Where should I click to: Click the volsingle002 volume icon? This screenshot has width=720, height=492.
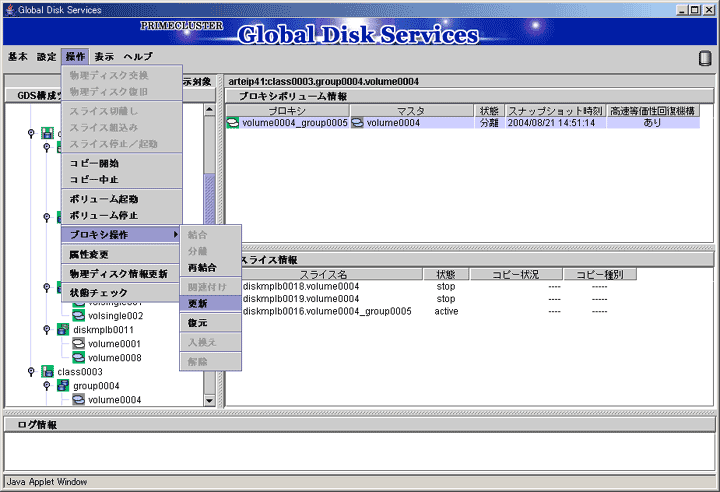click(79, 316)
